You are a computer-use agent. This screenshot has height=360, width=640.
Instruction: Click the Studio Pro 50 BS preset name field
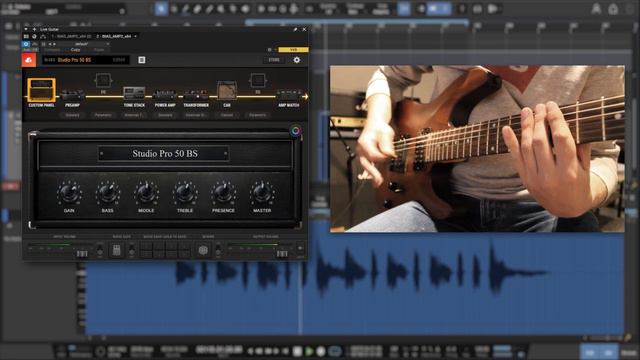pyautogui.click(x=85, y=60)
